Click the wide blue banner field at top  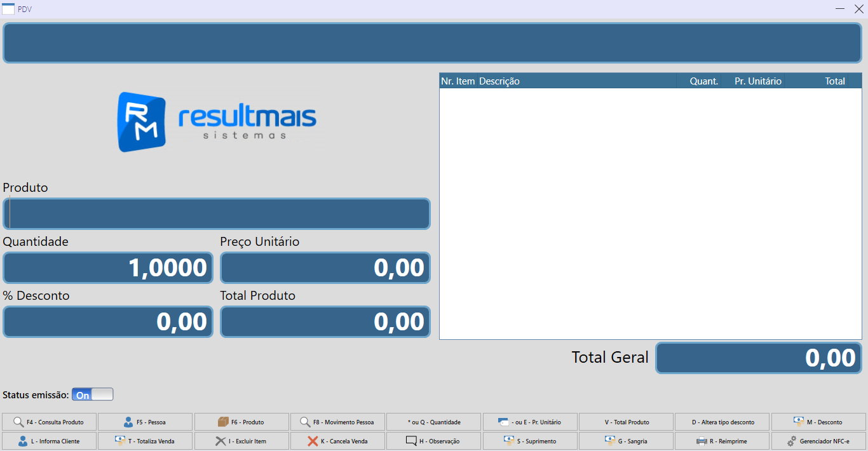[434, 43]
